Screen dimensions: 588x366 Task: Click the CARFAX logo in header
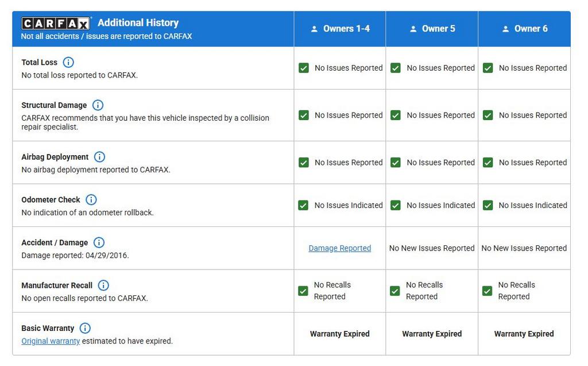click(x=56, y=24)
